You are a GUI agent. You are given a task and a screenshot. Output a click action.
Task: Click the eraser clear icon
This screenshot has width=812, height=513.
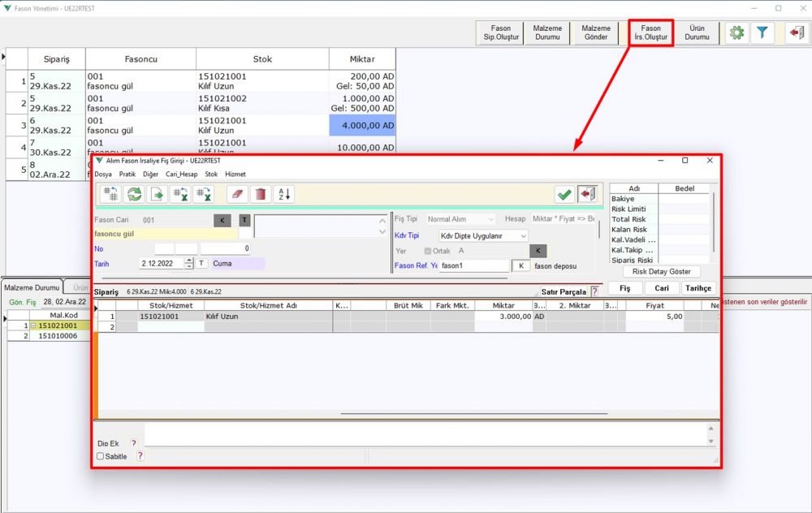[x=236, y=194]
